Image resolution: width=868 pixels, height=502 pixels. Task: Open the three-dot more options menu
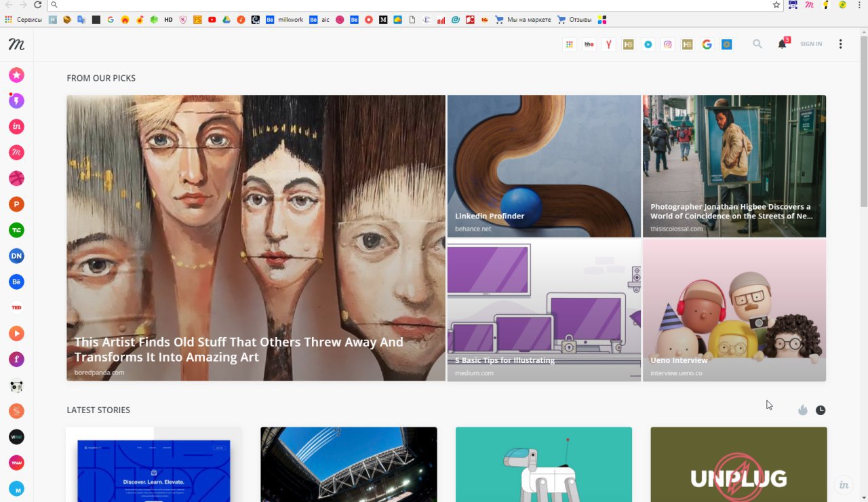840,44
